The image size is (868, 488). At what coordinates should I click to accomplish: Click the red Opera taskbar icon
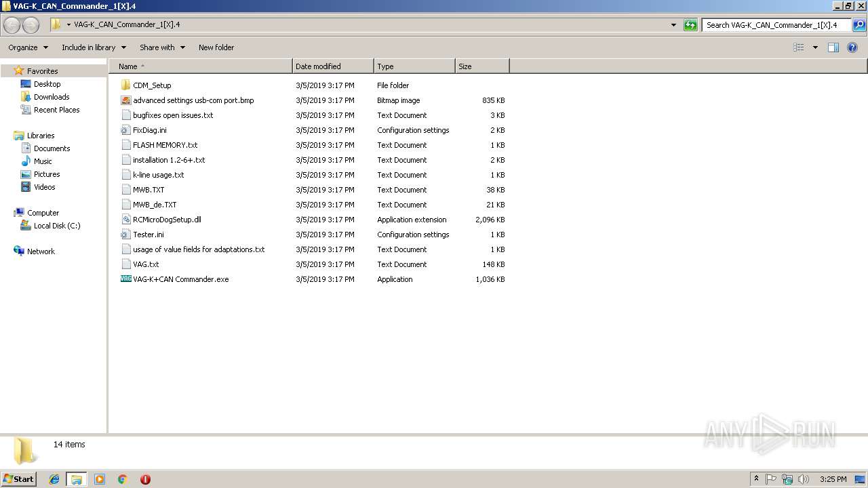click(145, 479)
